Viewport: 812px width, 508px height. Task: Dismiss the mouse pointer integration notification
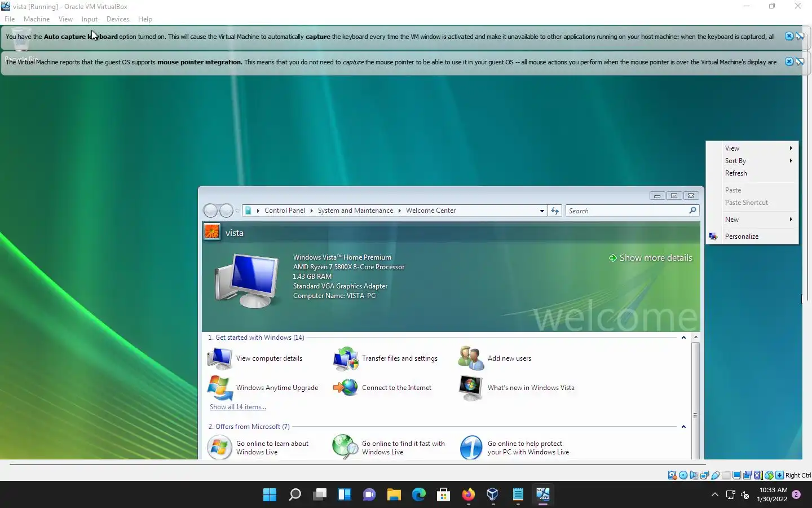coord(789,62)
